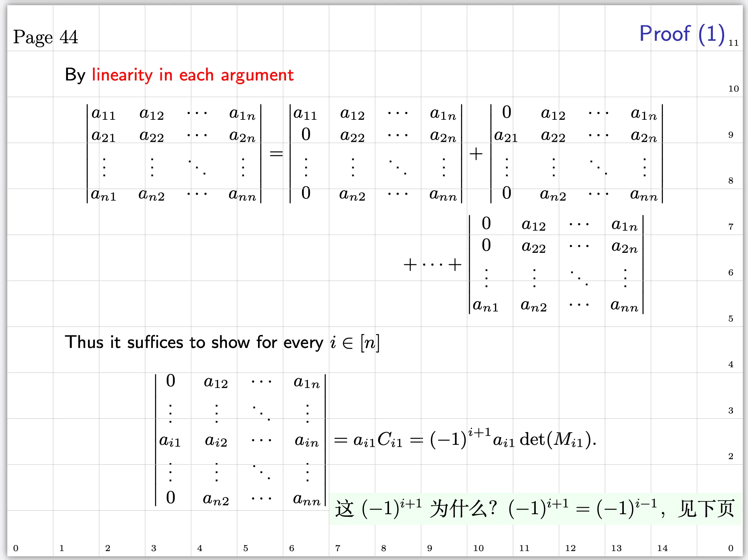Screen dimensions: 748x560
Task: Click red "linearity in each argument" text
Action: tap(193, 75)
